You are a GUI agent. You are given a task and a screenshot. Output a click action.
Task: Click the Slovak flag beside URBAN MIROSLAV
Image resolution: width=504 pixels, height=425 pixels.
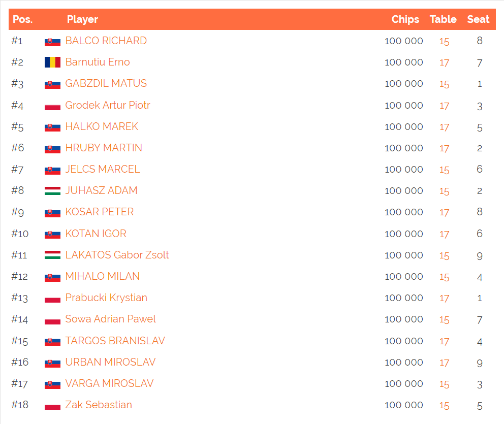click(52, 363)
